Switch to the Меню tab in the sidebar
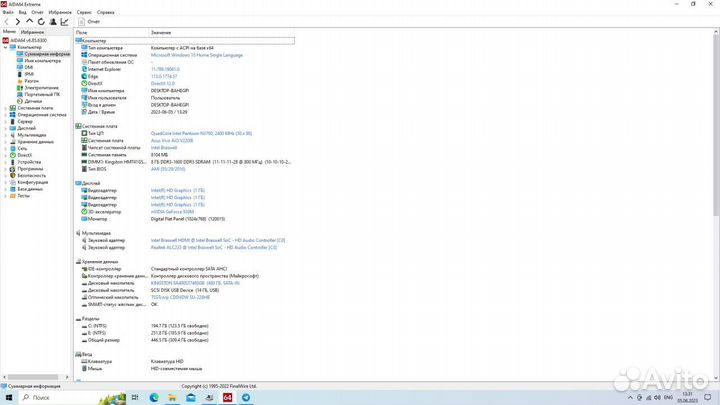 pos(9,32)
